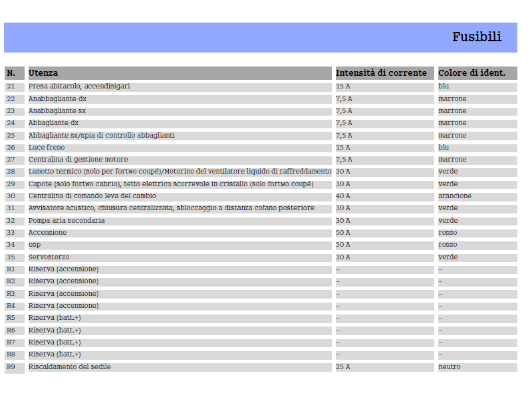532x399 pixels.
Task: Click the "blu" color for Presa abitacolo
Action: [444, 86]
